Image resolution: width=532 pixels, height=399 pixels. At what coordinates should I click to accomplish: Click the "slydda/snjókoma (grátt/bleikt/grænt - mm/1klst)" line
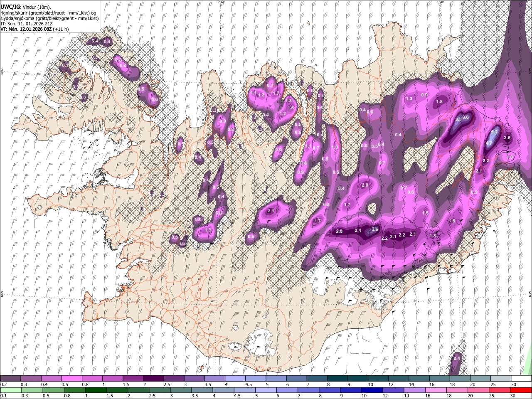click(50, 18)
